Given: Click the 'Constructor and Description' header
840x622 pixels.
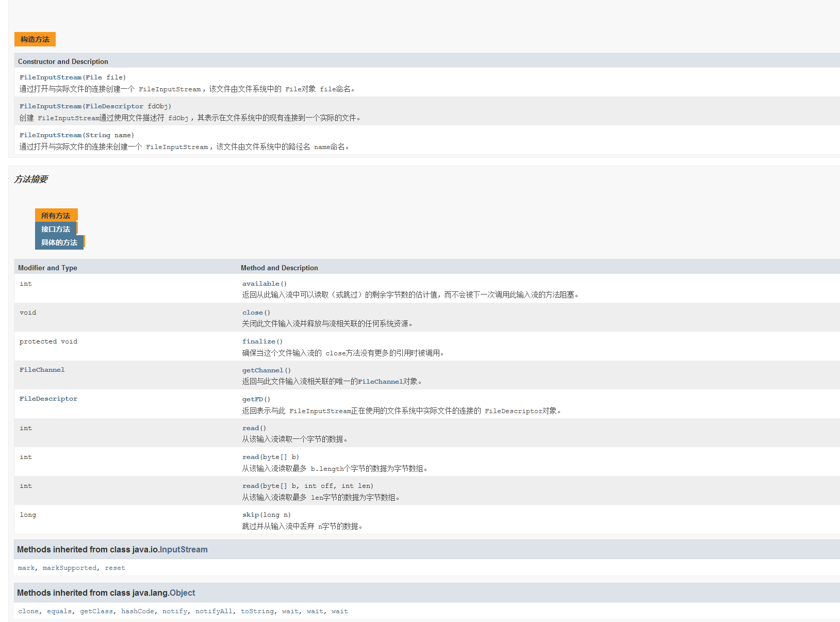Looking at the screenshot, I should (x=63, y=61).
